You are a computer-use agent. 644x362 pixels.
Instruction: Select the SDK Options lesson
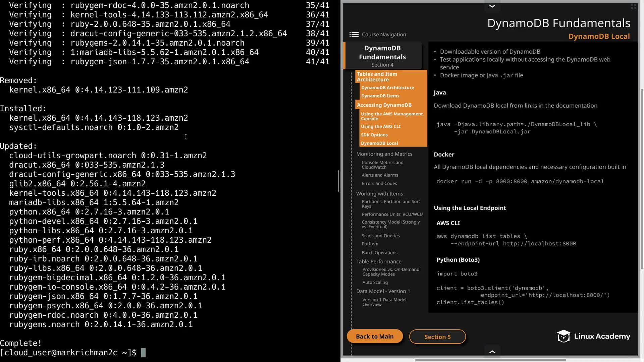pyautogui.click(x=374, y=135)
